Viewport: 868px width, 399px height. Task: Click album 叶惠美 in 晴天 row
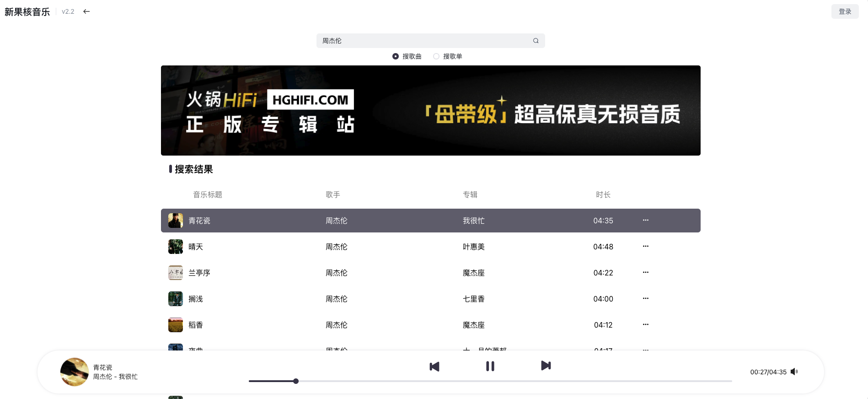[x=474, y=247]
